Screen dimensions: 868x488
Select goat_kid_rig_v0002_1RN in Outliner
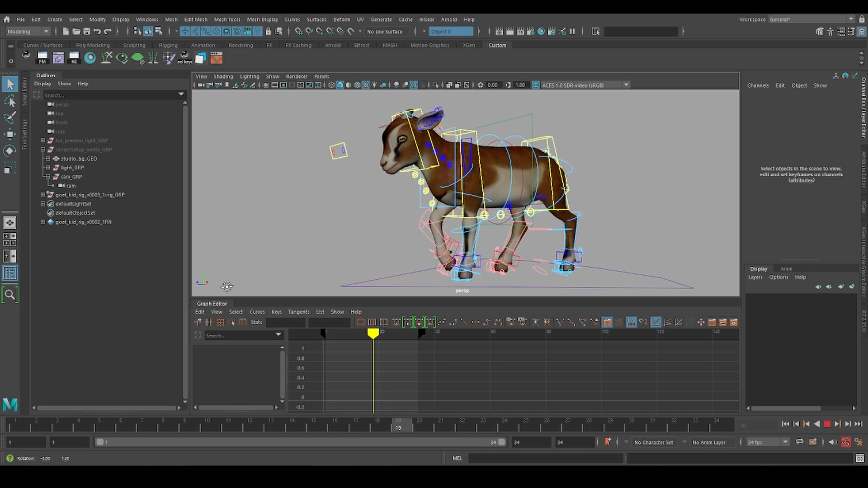pos(83,222)
